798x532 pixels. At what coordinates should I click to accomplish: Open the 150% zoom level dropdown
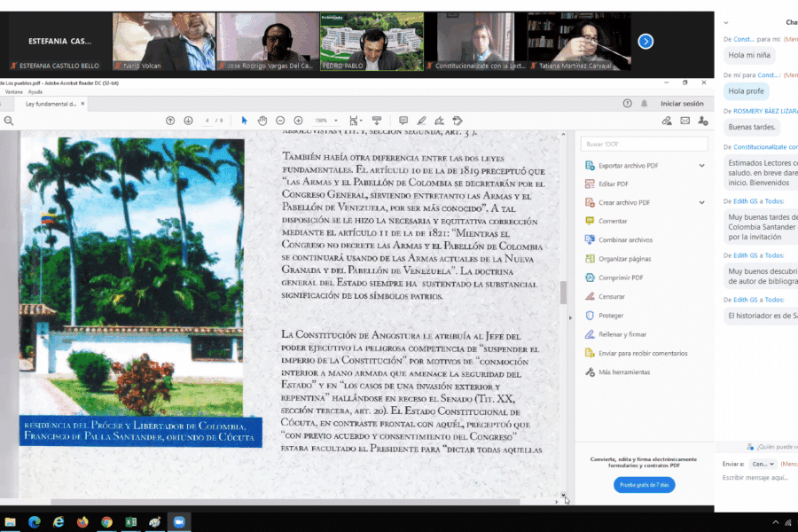326,121
